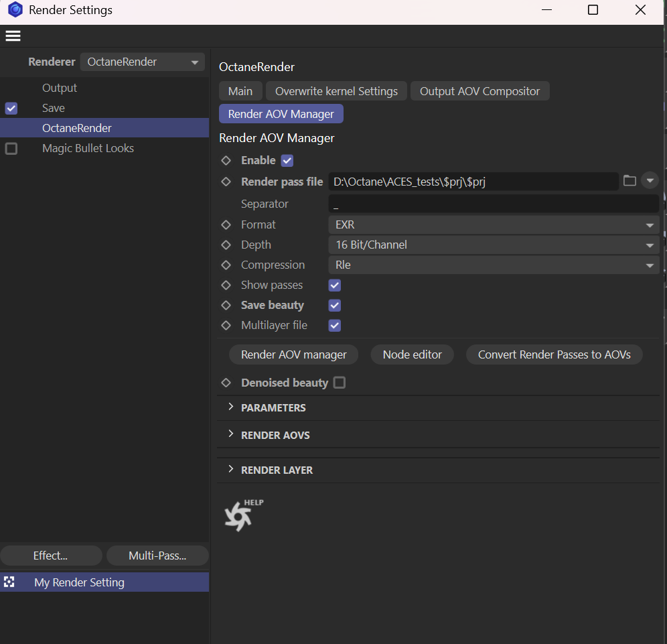This screenshot has height=644, width=667.
Task: Click keyframe diamond next to Compression
Action: pos(226,265)
